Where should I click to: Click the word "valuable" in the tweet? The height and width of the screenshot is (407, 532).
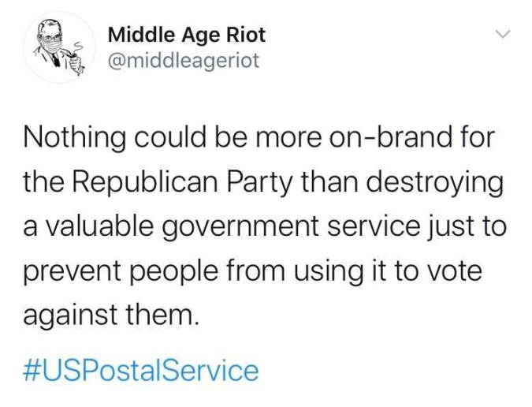99,226
